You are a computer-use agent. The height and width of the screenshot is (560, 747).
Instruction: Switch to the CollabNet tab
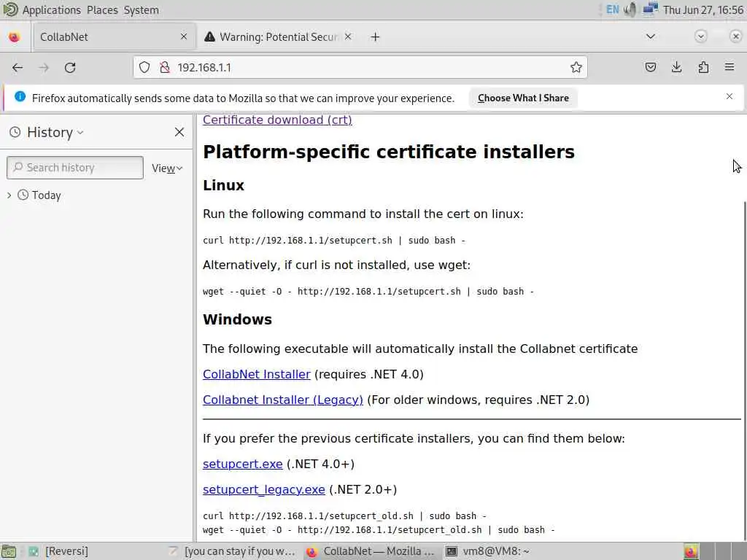[115, 36]
